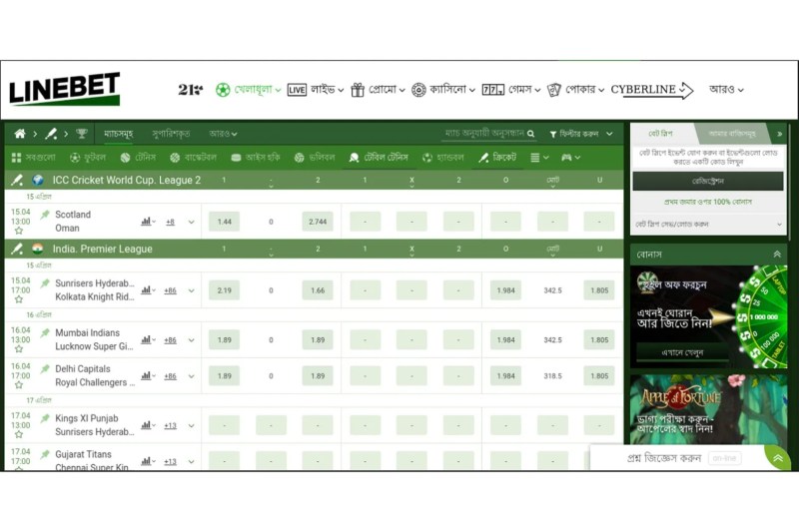
Task: Open statistics chart icon for Scotland vs Oman
Action: point(147,222)
